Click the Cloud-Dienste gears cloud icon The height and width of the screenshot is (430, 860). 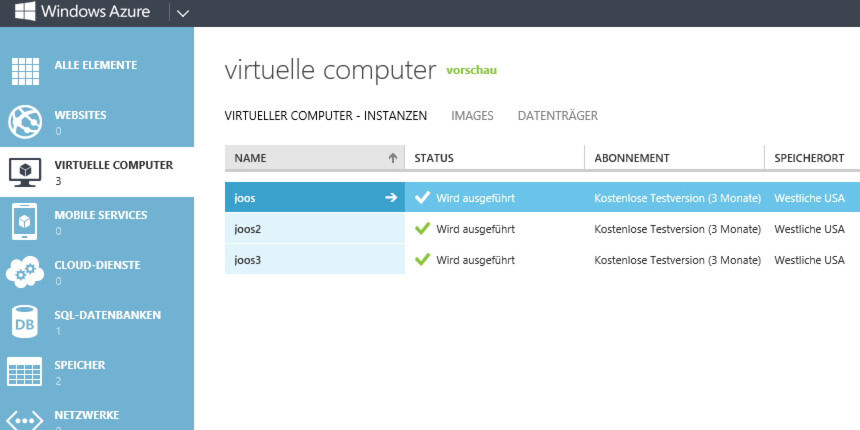click(25, 271)
